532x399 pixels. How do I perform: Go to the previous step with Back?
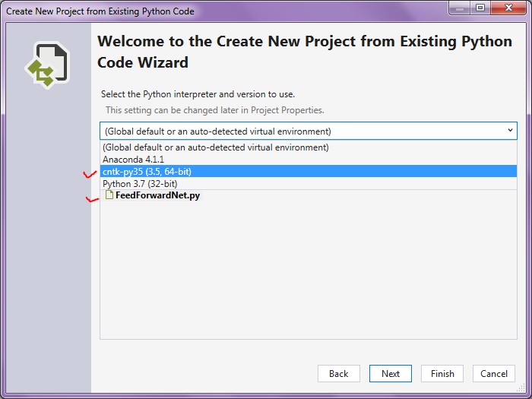click(x=338, y=373)
